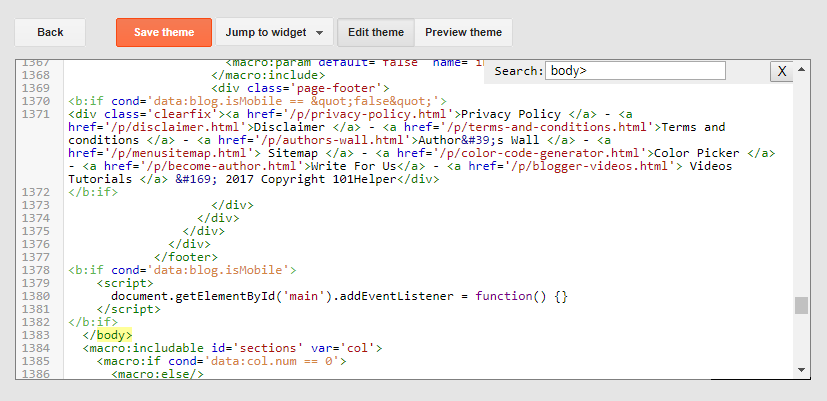The image size is (827, 401).
Task: Switch to Preview theme view
Action: click(464, 32)
